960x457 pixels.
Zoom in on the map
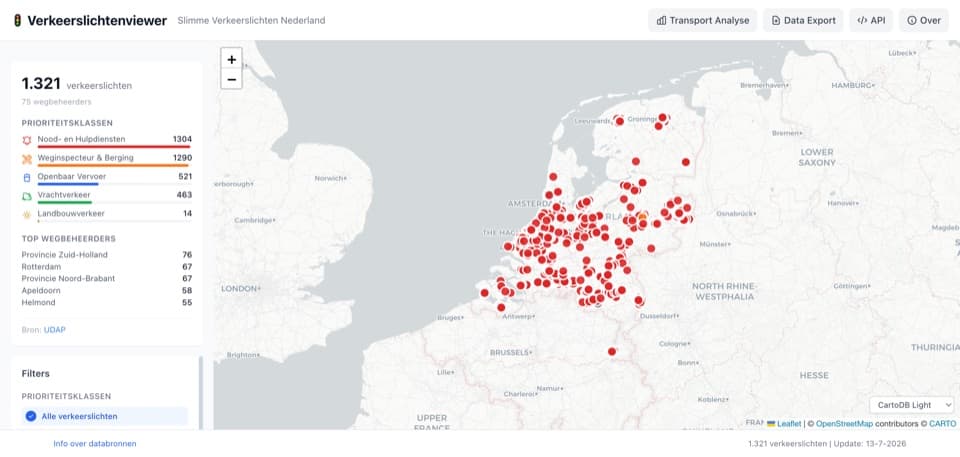[231, 59]
